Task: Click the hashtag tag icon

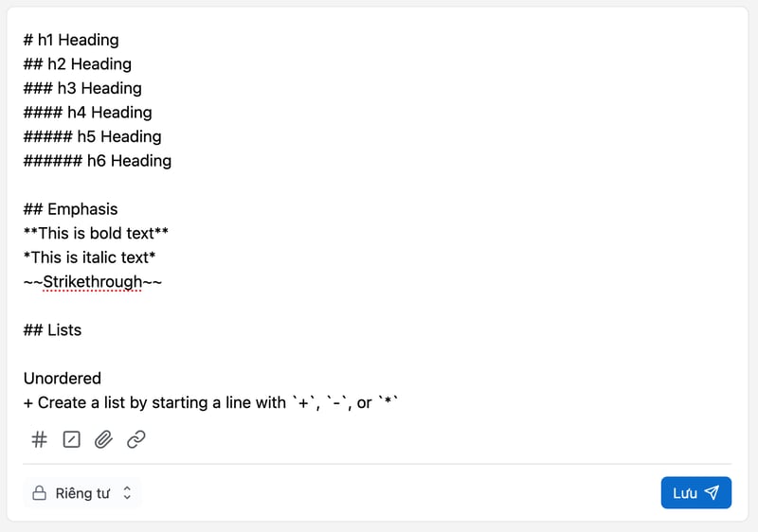Action: (40, 439)
